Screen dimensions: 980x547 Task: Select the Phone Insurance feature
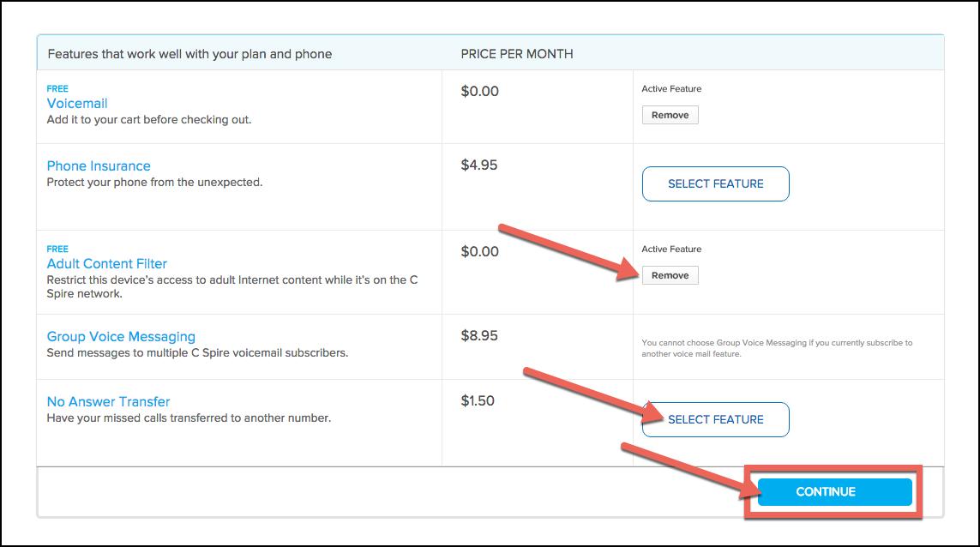(x=715, y=183)
